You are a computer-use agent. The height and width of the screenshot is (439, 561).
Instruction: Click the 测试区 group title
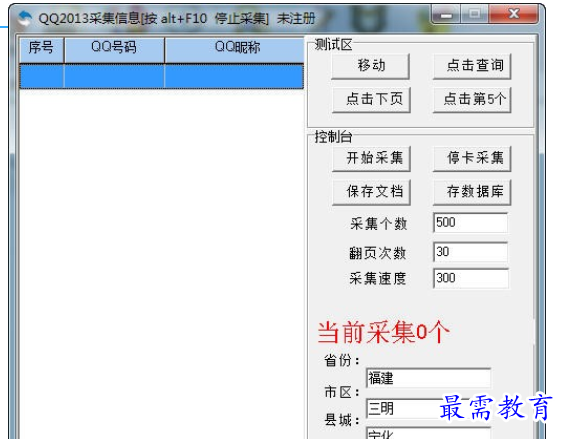click(x=333, y=44)
